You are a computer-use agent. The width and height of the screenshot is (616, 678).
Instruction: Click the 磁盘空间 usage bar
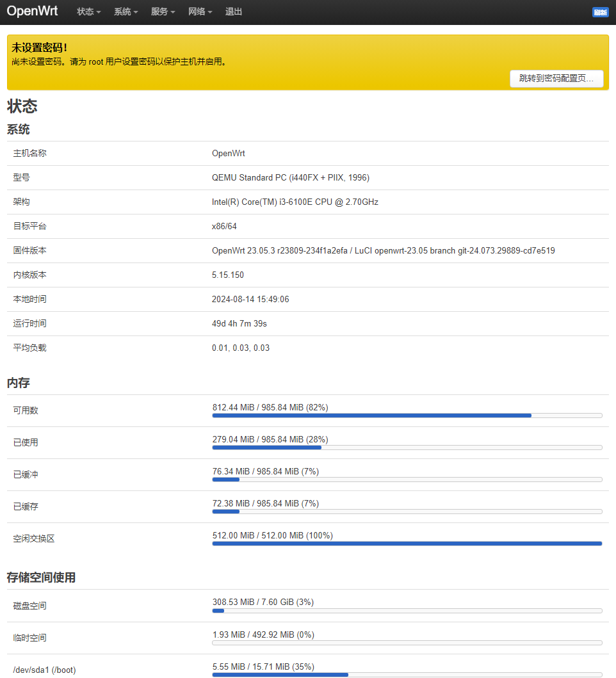point(407,611)
